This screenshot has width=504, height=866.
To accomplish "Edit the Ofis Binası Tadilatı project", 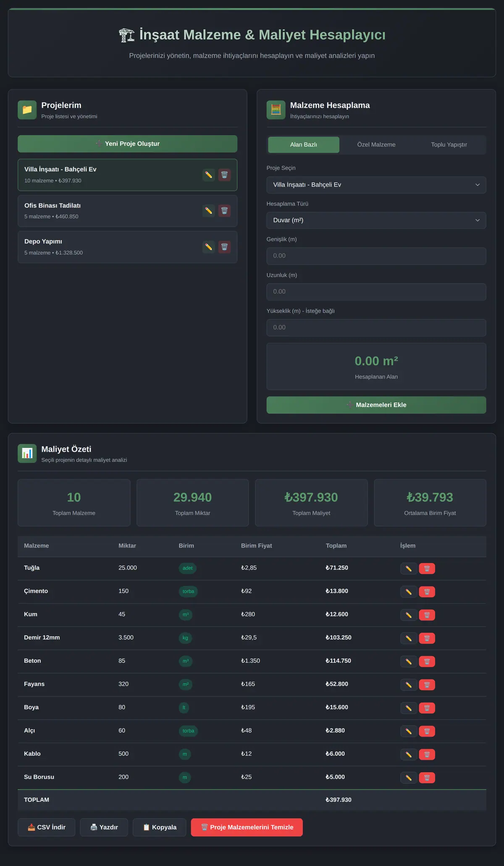I will point(209,211).
